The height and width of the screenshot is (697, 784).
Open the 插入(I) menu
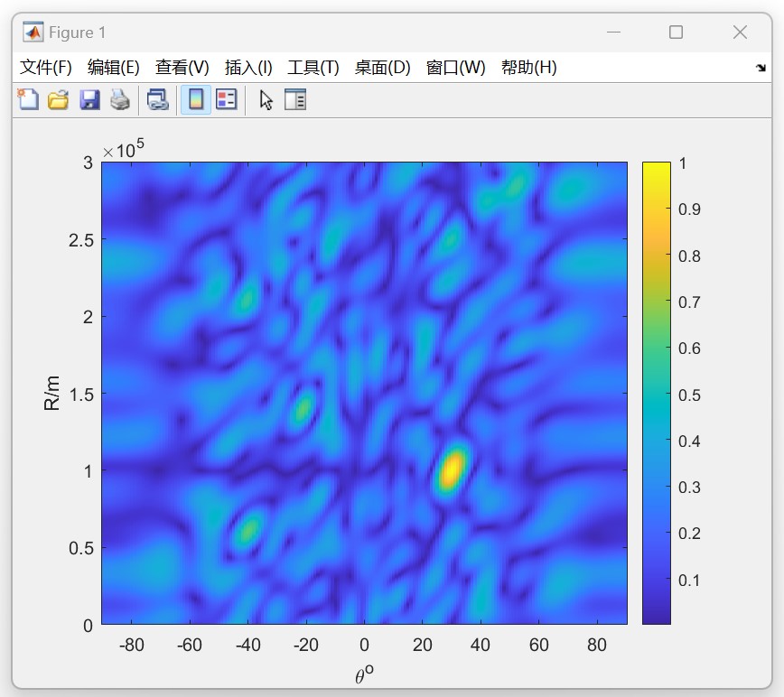(248, 68)
